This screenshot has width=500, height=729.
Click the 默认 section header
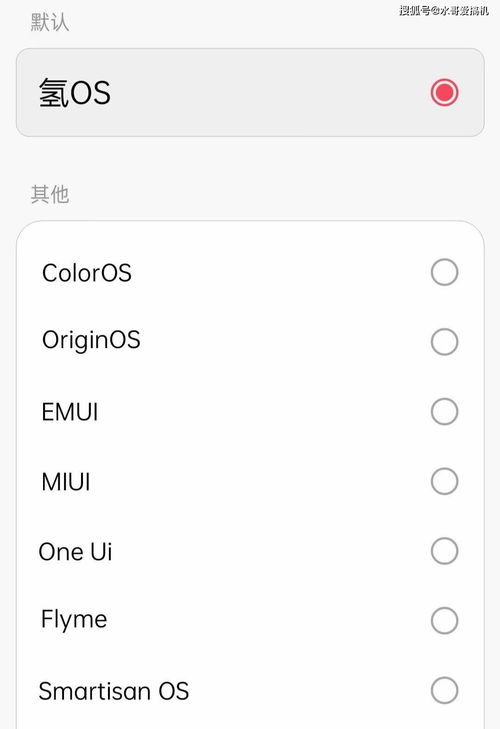pyautogui.click(x=50, y=22)
